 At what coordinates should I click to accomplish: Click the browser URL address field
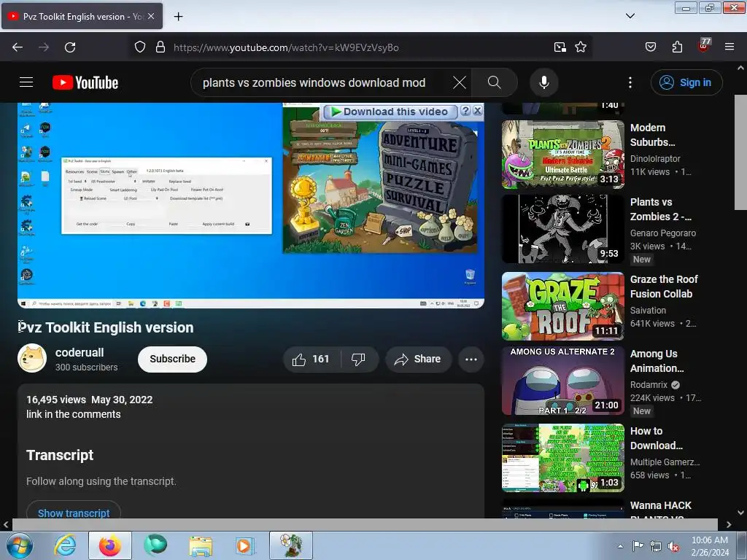pyautogui.click(x=357, y=47)
